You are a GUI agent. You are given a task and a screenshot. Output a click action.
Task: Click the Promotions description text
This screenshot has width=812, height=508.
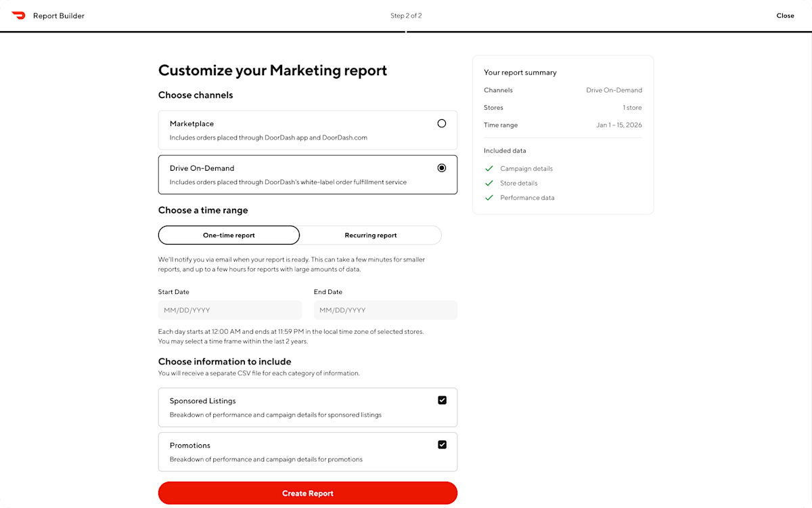(x=266, y=459)
